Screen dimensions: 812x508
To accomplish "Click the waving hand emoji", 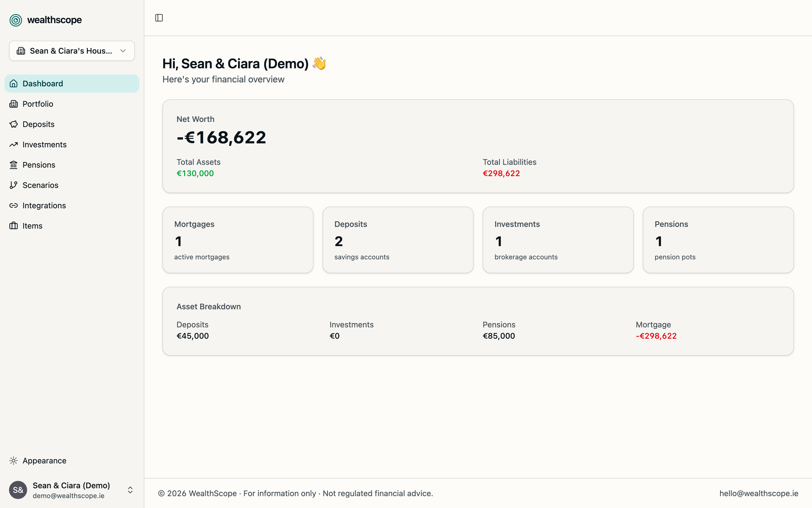I will click(319, 63).
